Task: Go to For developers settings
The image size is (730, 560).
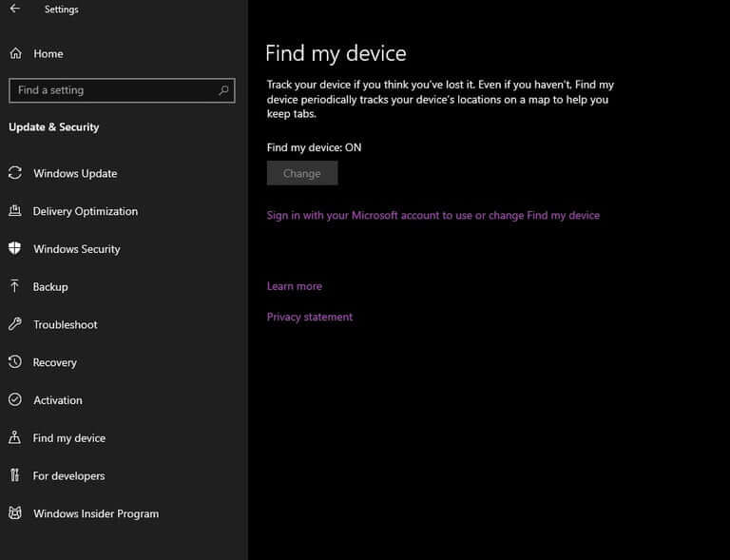Action: coord(68,475)
